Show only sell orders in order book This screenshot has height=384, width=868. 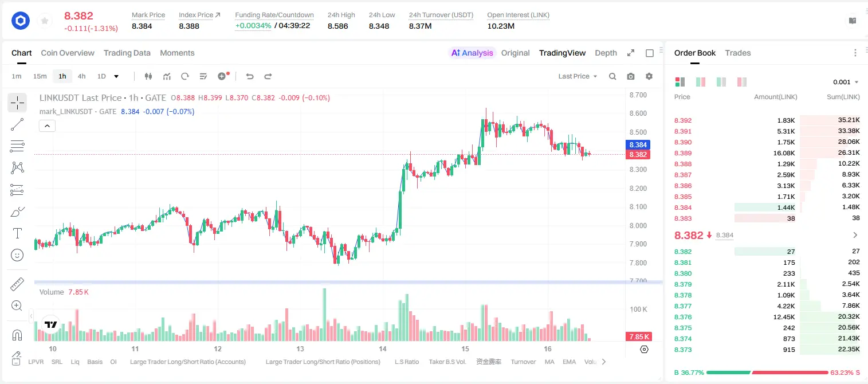[742, 82]
